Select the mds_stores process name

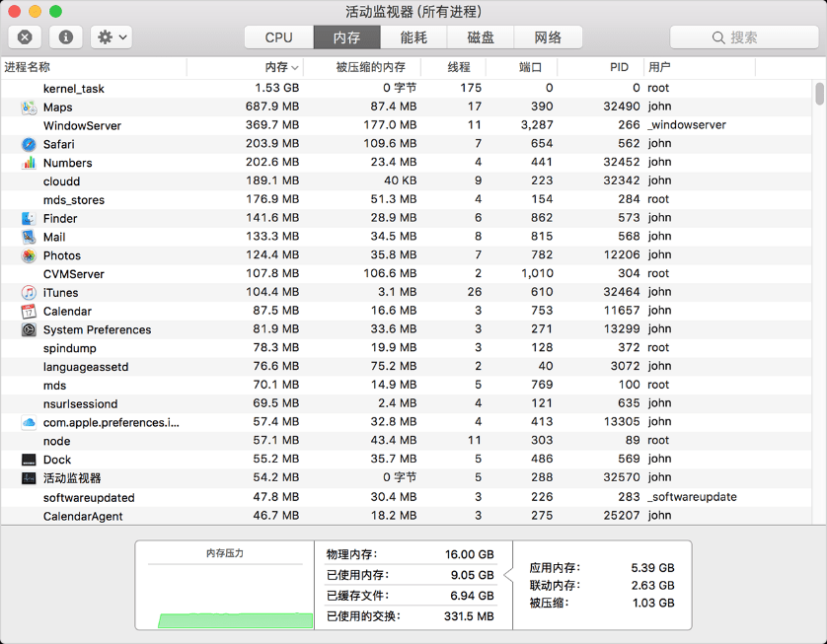74,200
